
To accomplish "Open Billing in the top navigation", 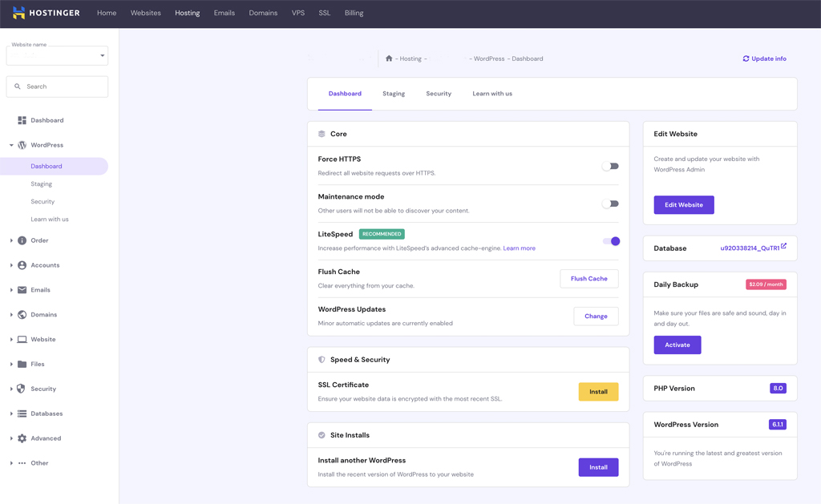I will tap(354, 13).
